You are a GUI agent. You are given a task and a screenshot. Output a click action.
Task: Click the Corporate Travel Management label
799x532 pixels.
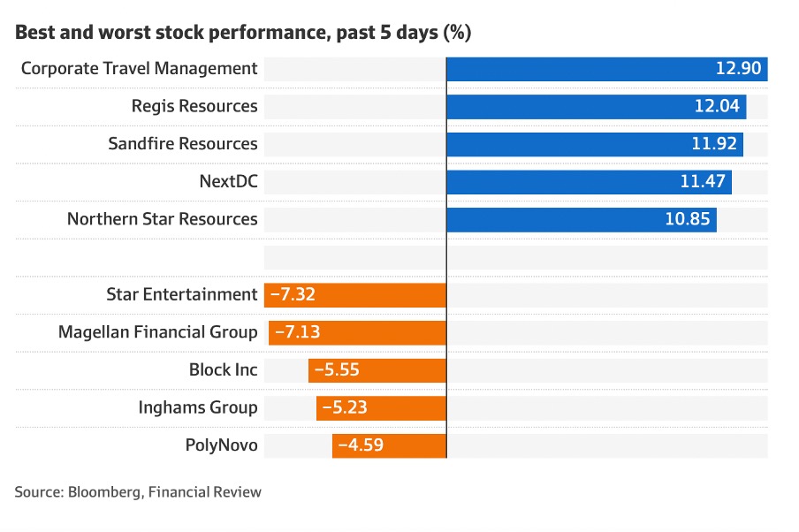click(139, 68)
